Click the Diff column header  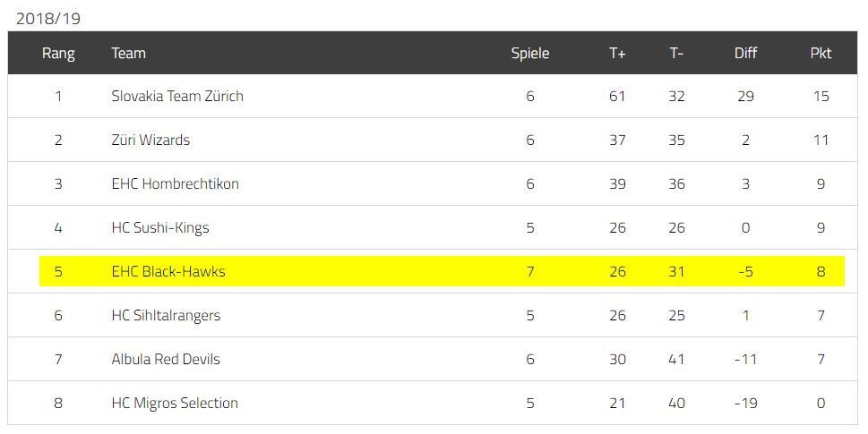745,53
